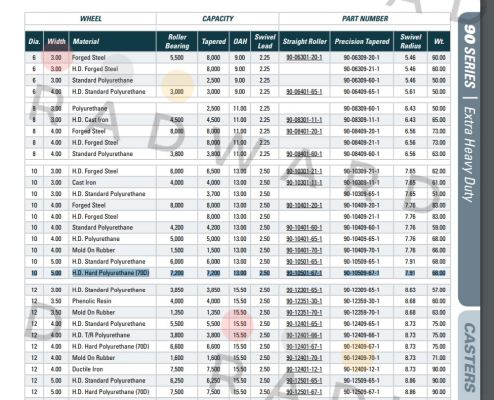
Task: Click highlighted link 90-10501-67-1
Action: pos(304,273)
